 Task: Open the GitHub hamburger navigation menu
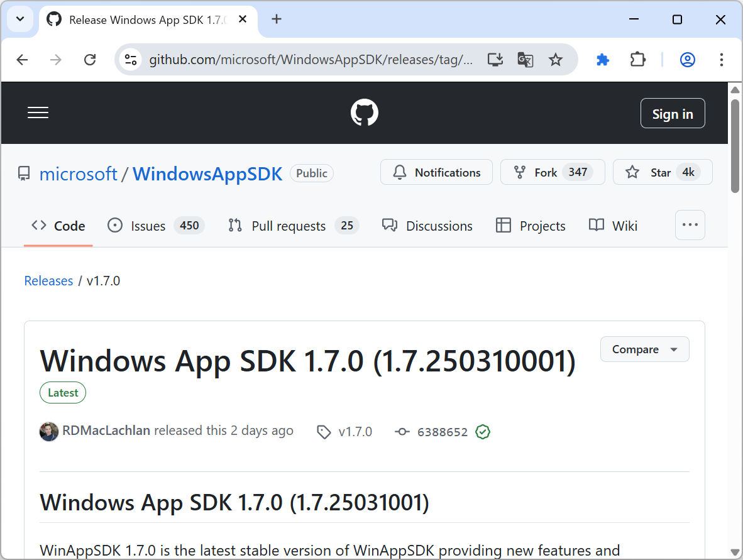click(x=38, y=113)
